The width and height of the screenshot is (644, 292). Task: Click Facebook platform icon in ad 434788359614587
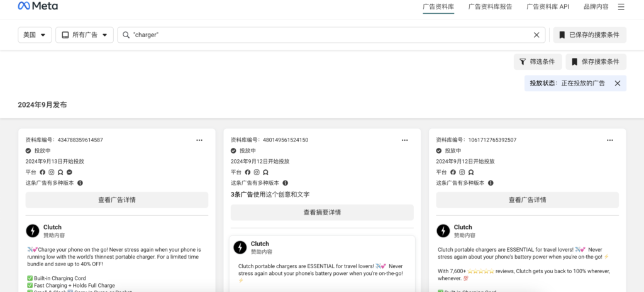tap(42, 172)
